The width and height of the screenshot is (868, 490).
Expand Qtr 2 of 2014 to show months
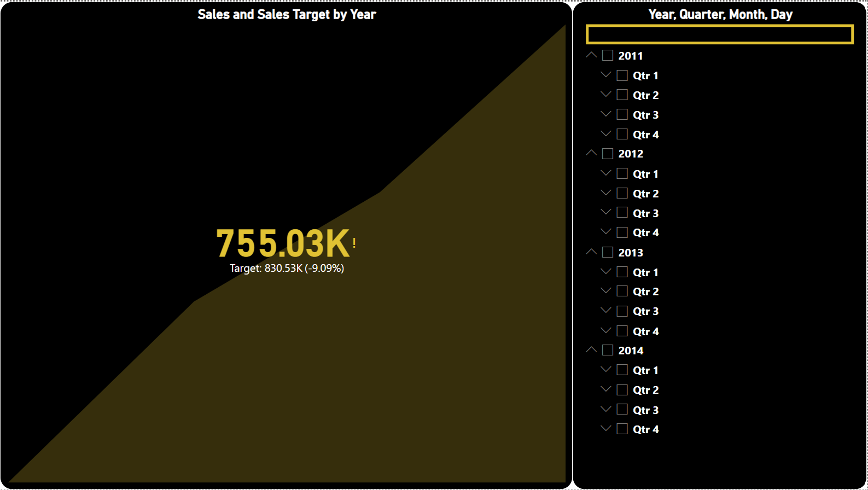coord(605,389)
